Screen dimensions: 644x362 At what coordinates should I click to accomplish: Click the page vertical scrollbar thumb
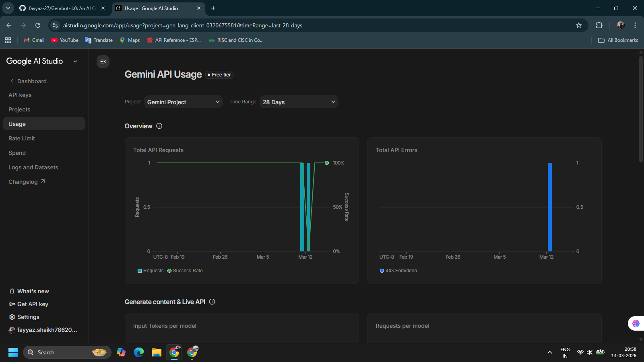[x=641, y=109]
